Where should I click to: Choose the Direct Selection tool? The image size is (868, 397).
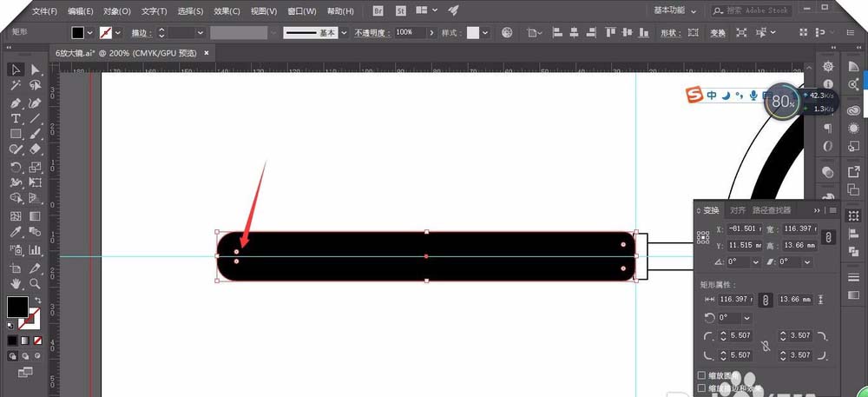pos(35,69)
